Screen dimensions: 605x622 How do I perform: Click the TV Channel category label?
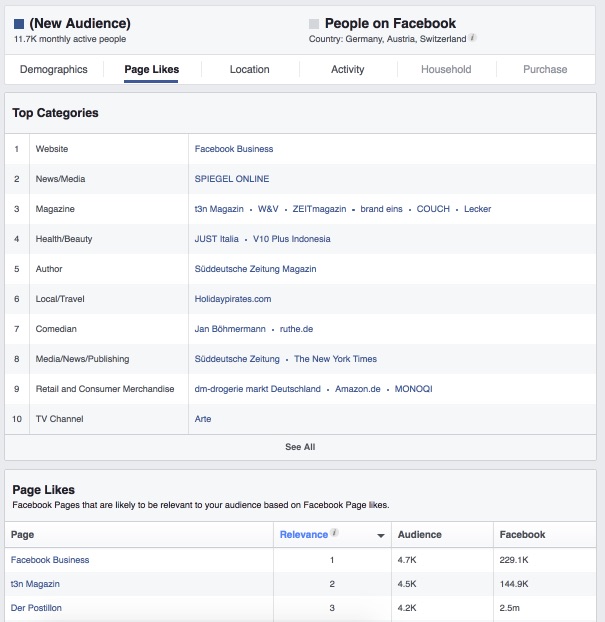60,419
